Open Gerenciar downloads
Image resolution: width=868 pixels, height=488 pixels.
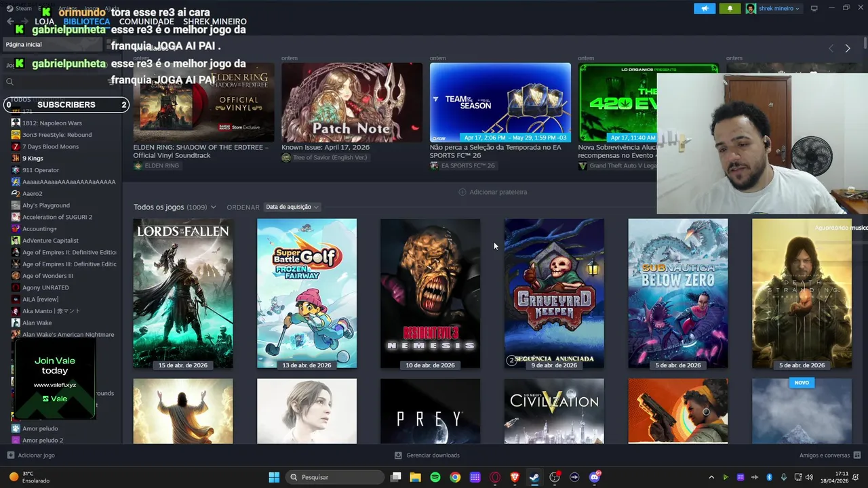click(x=427, y=455)
